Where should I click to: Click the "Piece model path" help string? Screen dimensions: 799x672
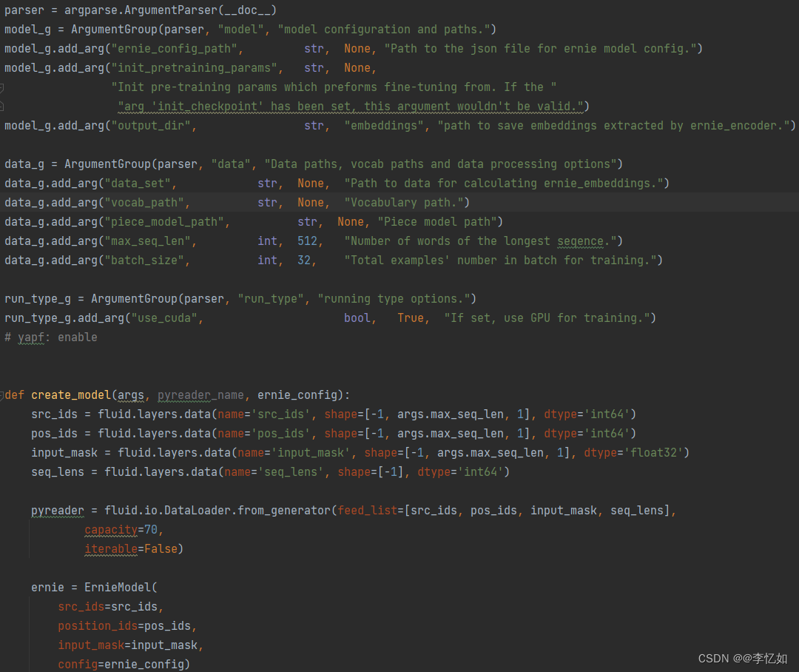[437, 222]
